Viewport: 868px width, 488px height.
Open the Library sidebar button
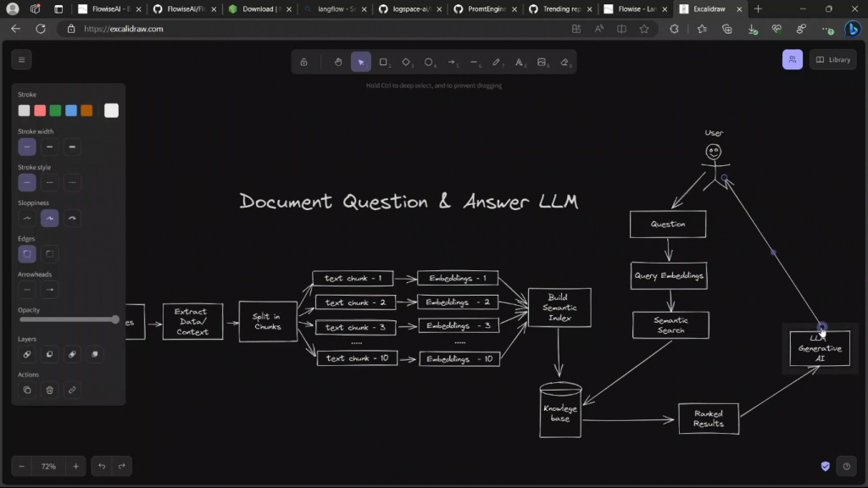tap(832, 59)
